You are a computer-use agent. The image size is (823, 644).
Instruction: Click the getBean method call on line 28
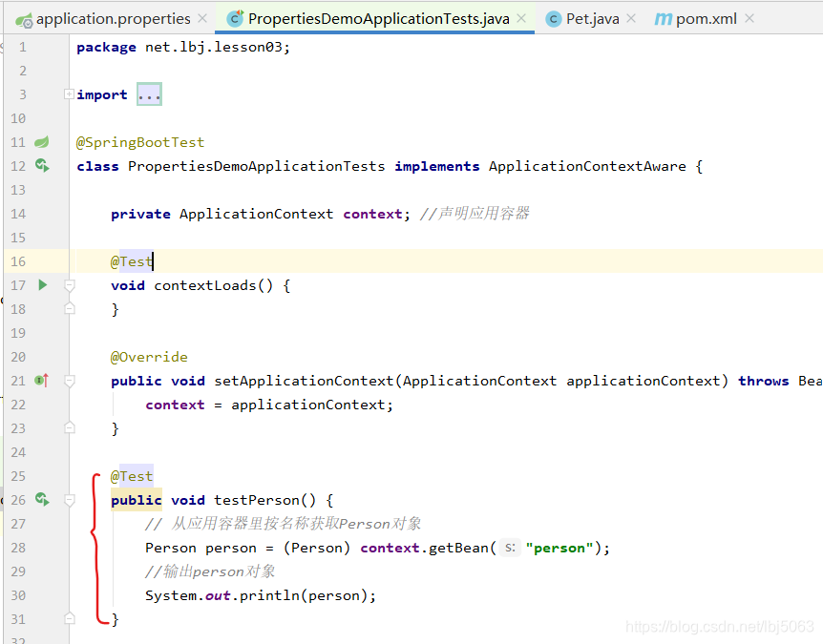pos(459,548)
